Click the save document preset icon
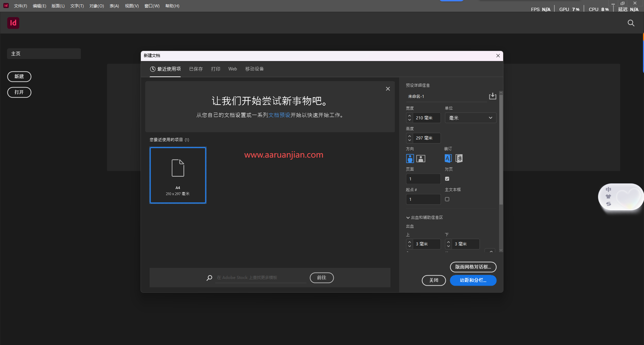The width and height of the screenshot is (644, 345). point(492,96)
